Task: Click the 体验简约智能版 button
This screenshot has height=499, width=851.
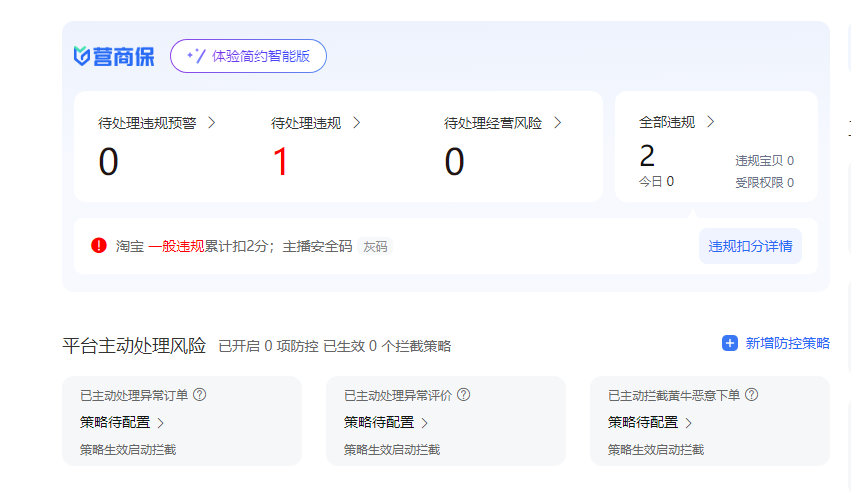Action: click(x=248, y=56)
